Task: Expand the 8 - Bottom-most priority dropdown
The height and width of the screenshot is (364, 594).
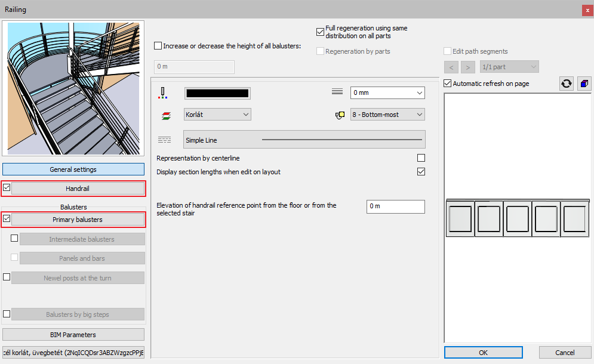Action: [387, 115]
